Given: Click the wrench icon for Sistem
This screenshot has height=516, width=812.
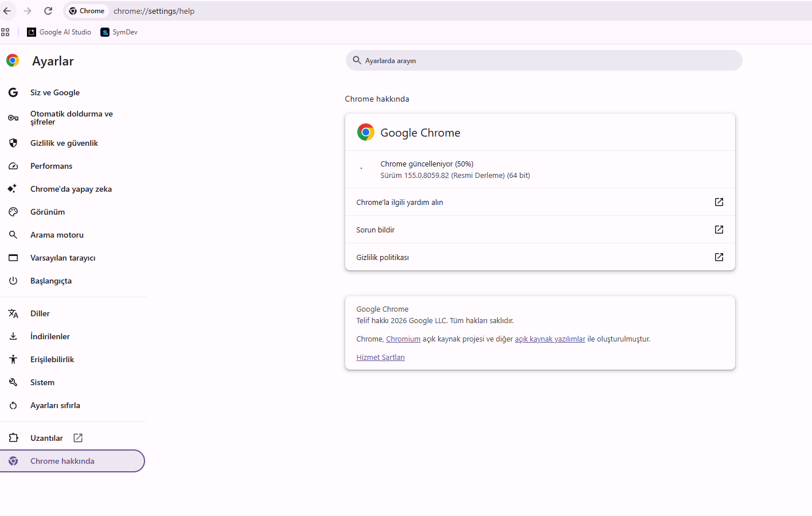Looking at the screenshot, I should (13, 382).
